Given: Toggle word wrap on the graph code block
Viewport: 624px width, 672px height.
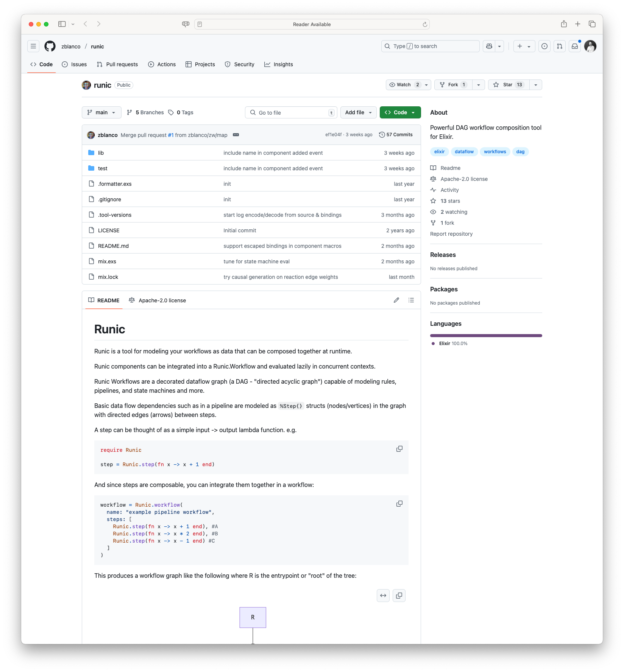Looking at the screenshot, I should coord(383,595).
